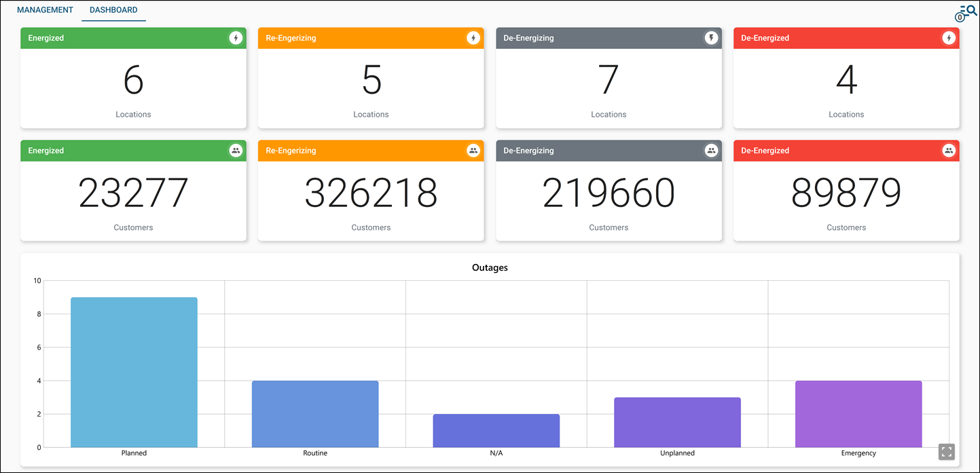Click the customers icon on the Re-Engerizing Customers card

pos(473,151)
